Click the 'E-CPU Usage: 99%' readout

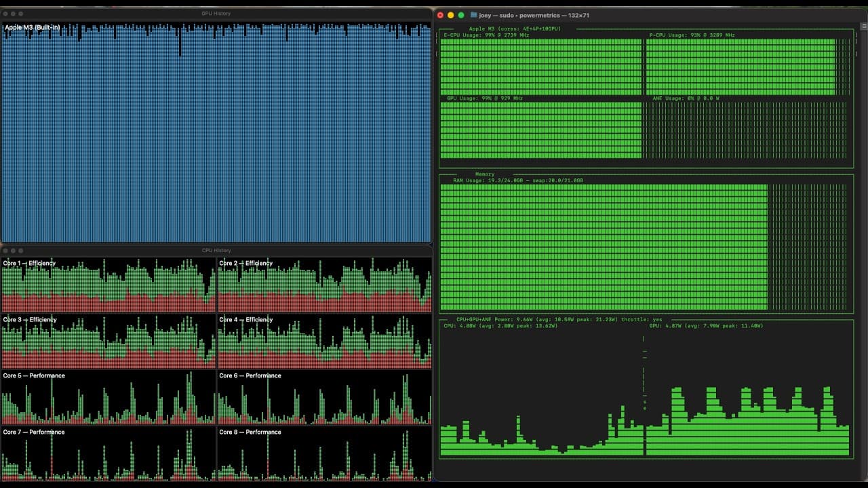point(486,35)
